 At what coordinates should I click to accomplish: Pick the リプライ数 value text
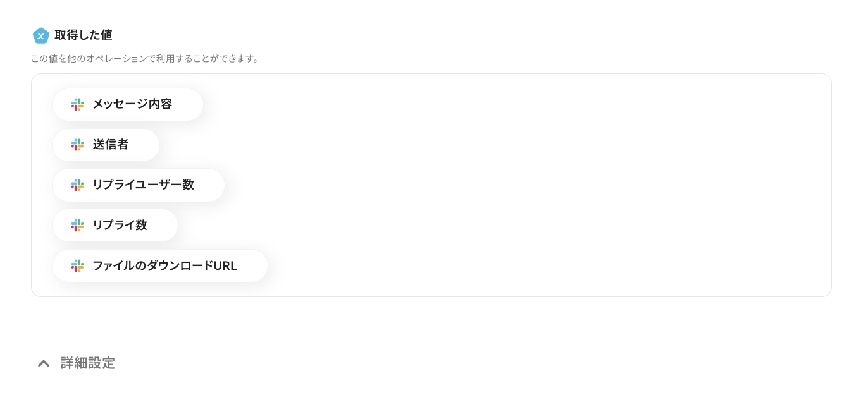120,225
